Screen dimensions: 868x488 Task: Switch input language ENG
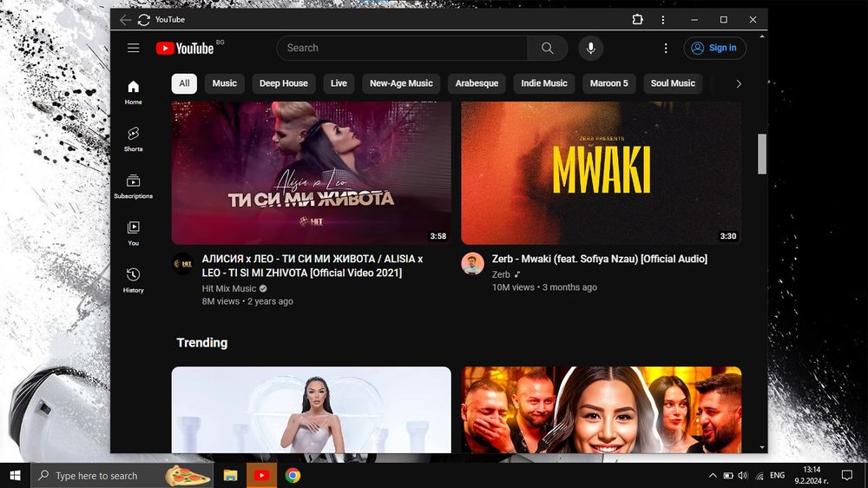[x=777, y=476]
